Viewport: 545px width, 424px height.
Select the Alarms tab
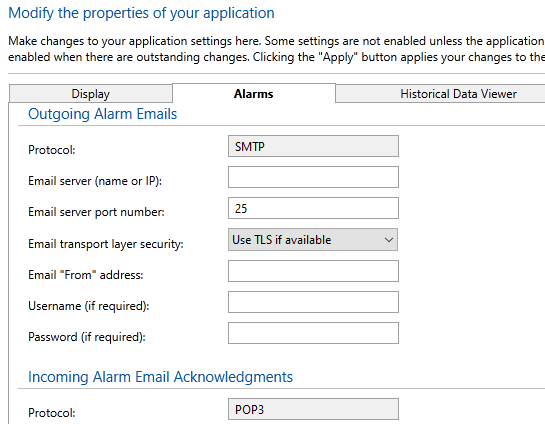pyautogui.click(x=254, y=93)
